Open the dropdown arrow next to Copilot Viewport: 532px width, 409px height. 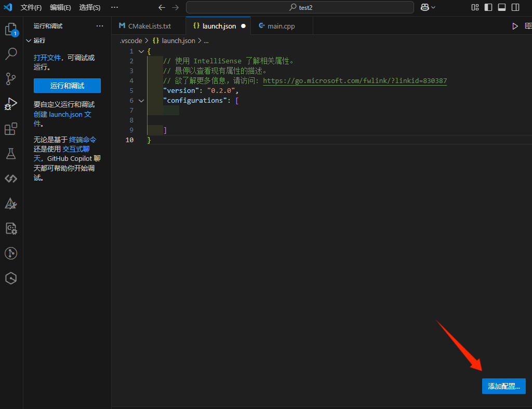coord(433,7)
